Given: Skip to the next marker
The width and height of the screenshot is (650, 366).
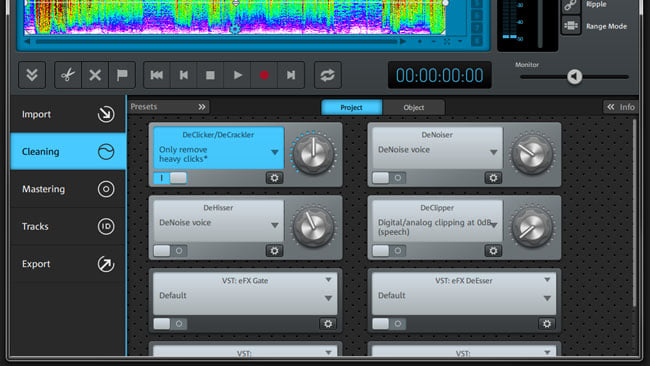Looking at the screenshot, I should (291, 75).
